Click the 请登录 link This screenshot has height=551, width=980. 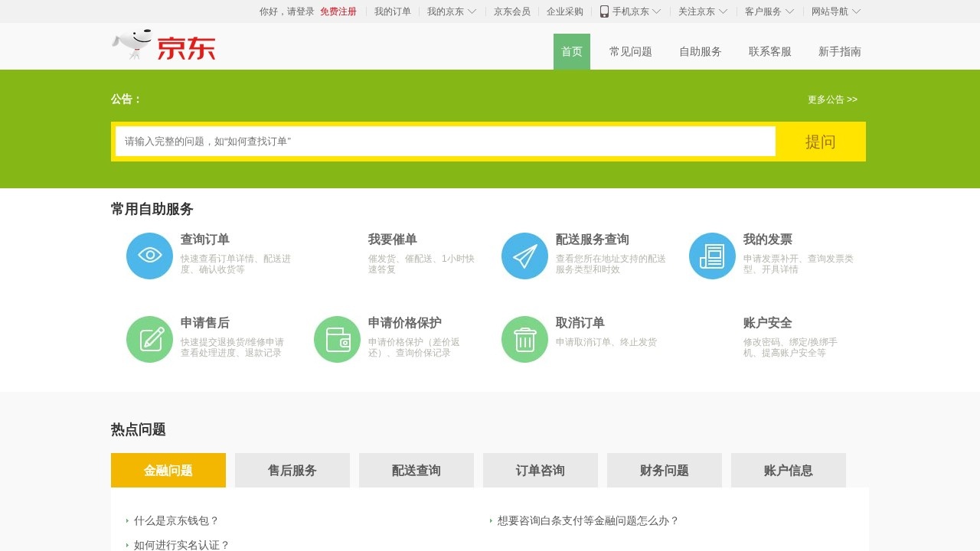click(x=301, y=11)
